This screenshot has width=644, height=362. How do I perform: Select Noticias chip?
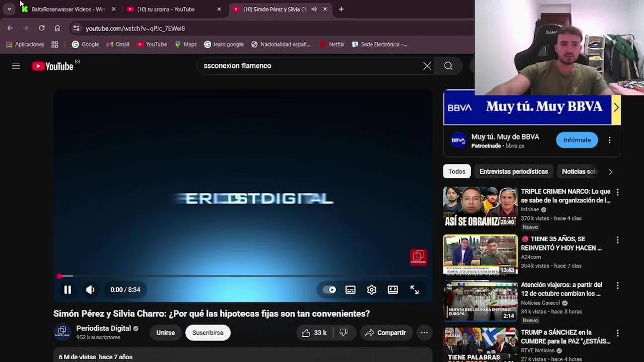(x=579, y=172)
